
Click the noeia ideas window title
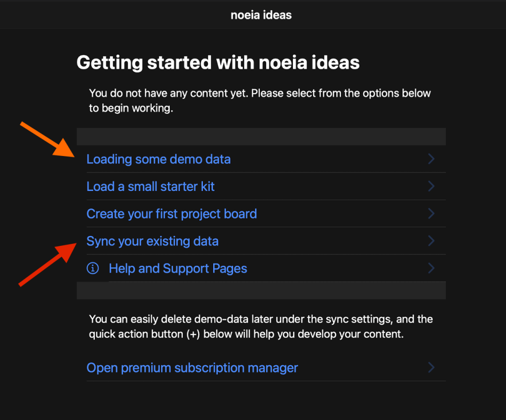click(261, 15)
